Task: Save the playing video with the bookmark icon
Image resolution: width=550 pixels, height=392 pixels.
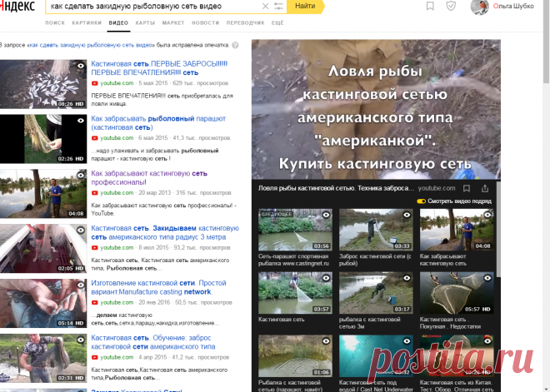Action: (467, 188)
